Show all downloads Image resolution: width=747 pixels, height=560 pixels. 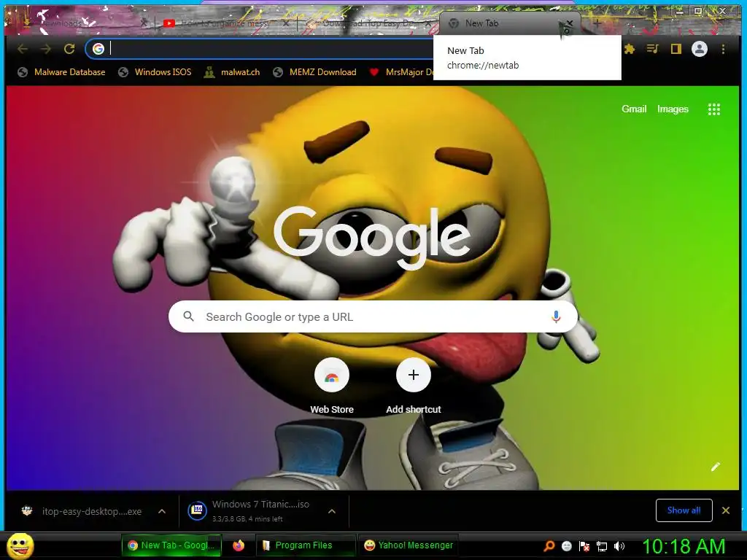tap(684, 510)
